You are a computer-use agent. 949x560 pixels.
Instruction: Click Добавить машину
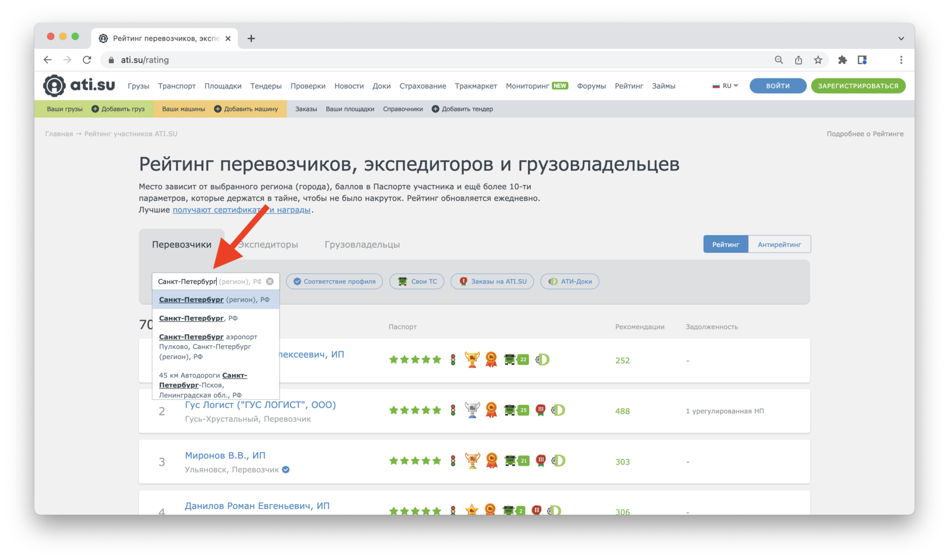tap(246, 109)
